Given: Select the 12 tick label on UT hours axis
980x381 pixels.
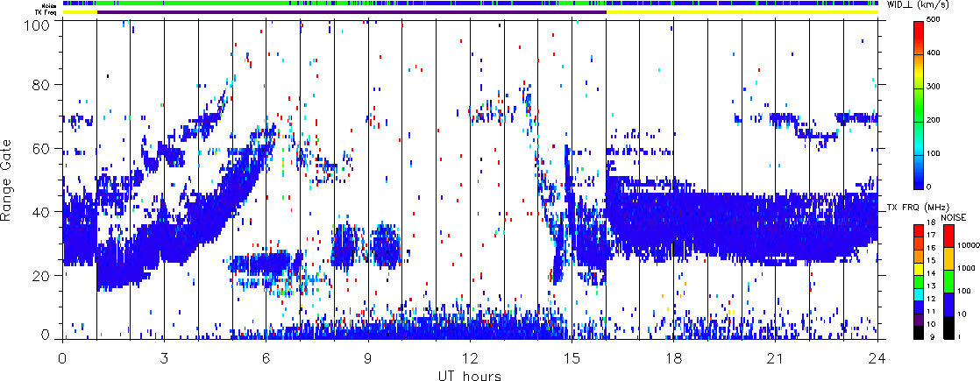Looking at the screenshot, I should (x=470, y=359).
